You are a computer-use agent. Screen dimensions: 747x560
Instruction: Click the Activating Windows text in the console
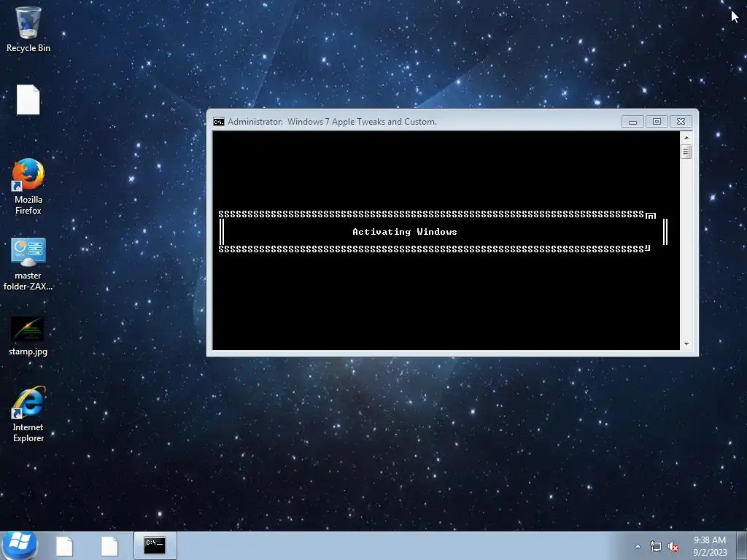404,232
